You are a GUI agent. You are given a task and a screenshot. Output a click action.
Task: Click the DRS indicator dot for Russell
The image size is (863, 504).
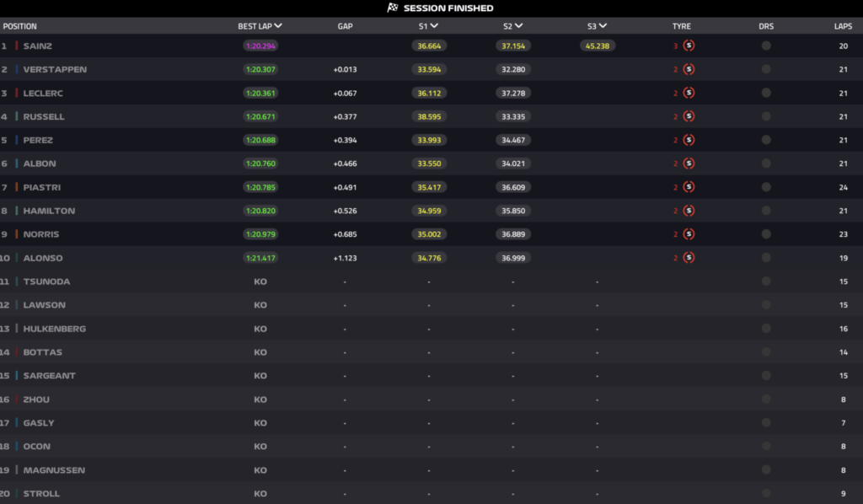[766, 116]
